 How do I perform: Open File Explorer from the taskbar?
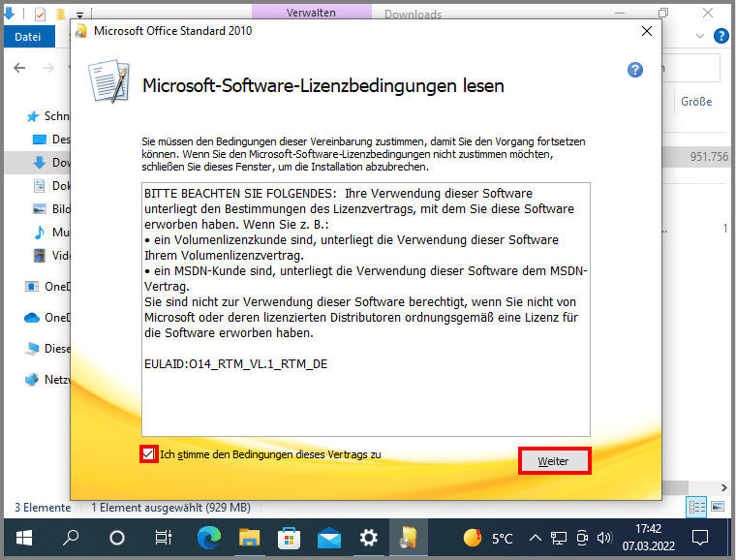coord(250,538)
